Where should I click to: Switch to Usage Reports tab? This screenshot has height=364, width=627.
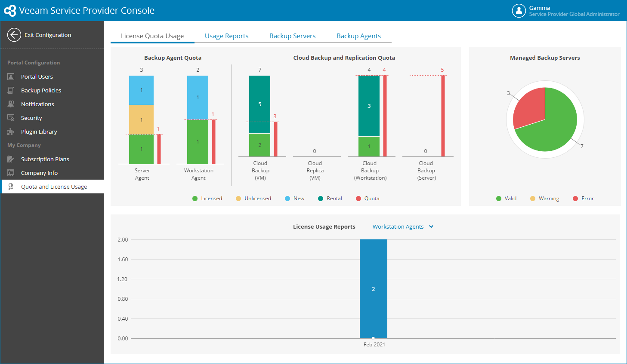(226, 36)
